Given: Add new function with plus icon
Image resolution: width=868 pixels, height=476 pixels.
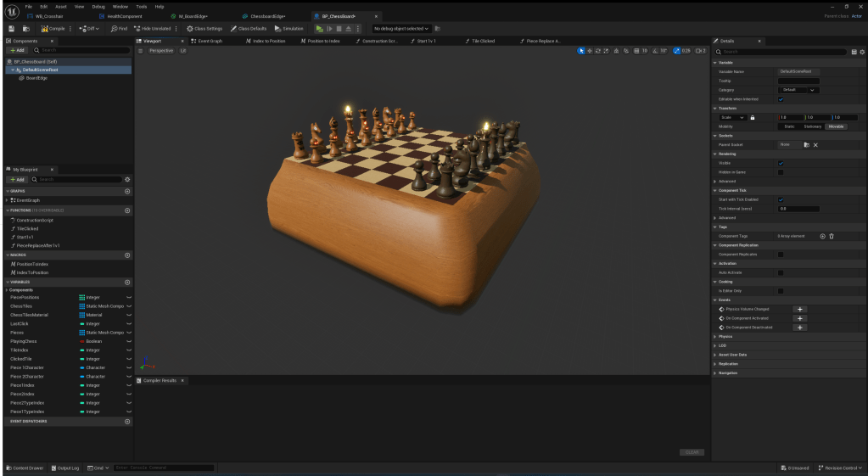Looking at the screenshot, I should [127, 210].
